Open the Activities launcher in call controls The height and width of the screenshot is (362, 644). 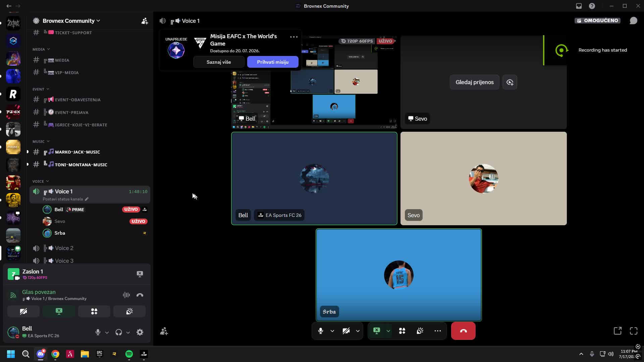(x=402, y=331)
